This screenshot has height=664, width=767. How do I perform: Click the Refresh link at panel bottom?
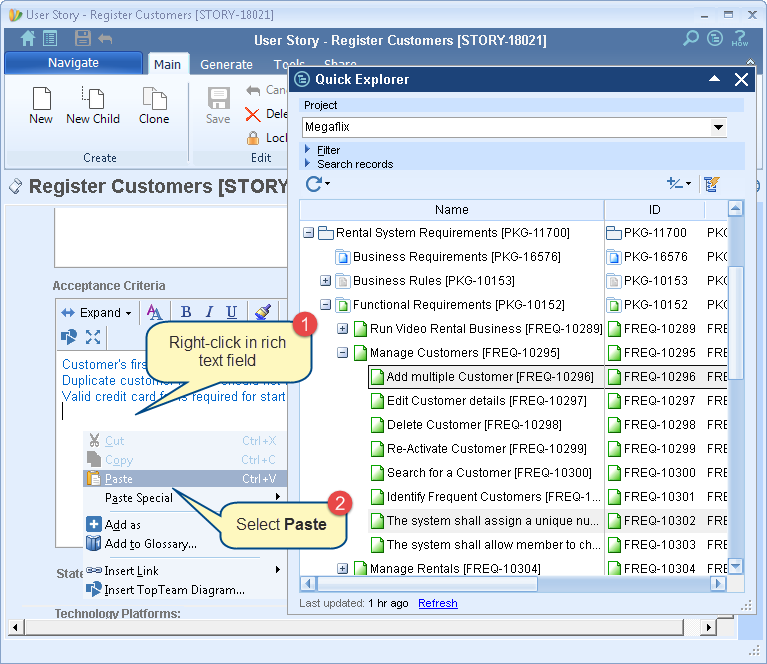438,603
